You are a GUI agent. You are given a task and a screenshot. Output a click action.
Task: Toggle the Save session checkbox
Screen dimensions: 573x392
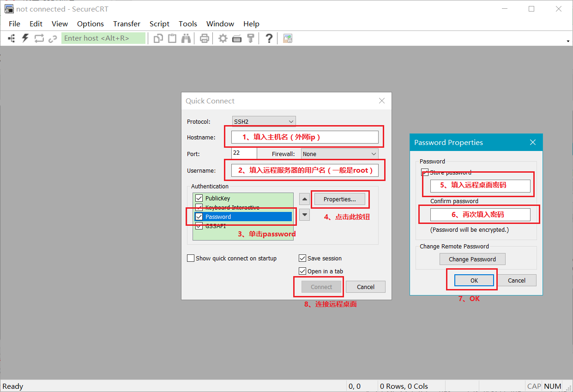(302, 258)
